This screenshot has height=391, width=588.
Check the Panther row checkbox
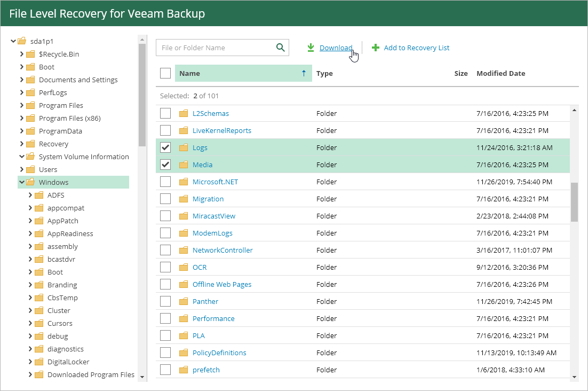click(x=165, y=301)
